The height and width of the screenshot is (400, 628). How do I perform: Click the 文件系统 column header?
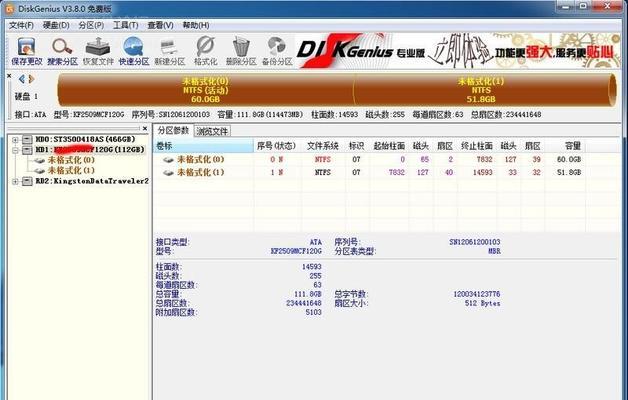click(323, 146)
